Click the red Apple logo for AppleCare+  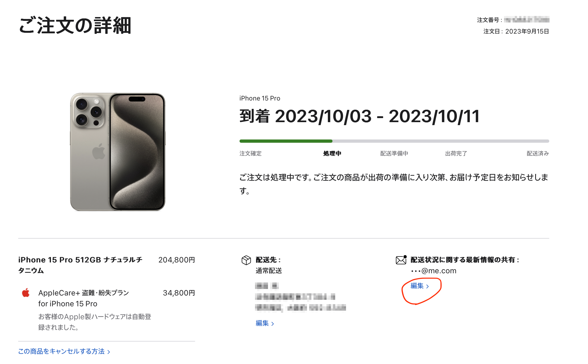[26, 293]
